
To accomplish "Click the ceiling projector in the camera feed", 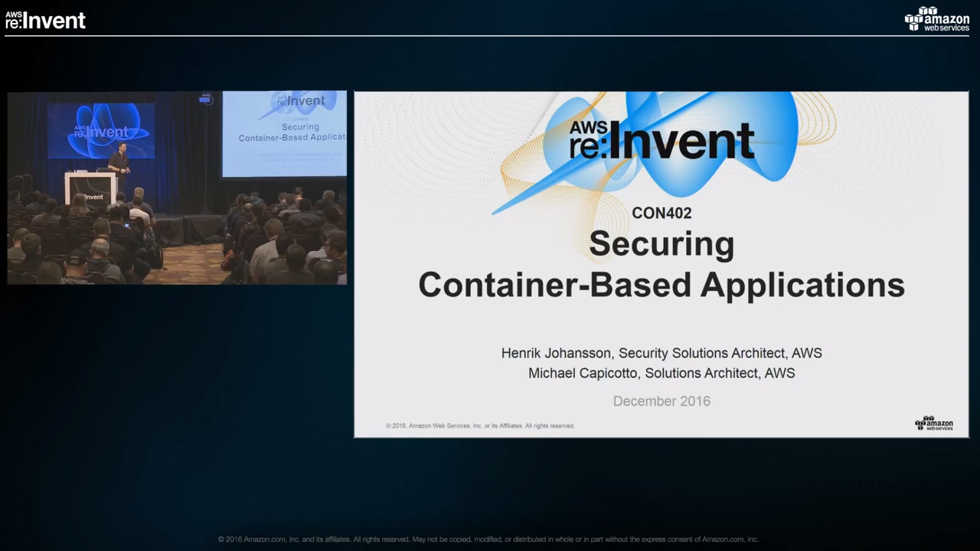I will pos(205,99).
